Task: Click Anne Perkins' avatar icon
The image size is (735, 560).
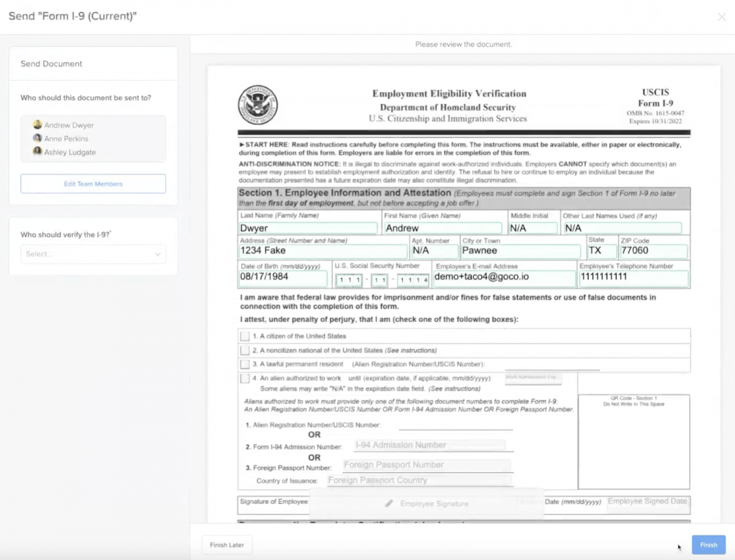Action: tap(38, 138)
